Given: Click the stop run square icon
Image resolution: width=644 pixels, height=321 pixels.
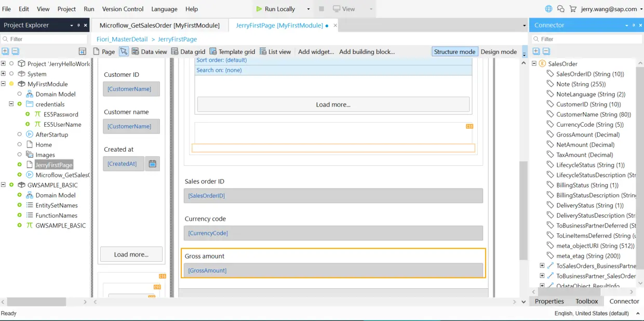Looking at the screenshot, I should click(x=321, y=9).
